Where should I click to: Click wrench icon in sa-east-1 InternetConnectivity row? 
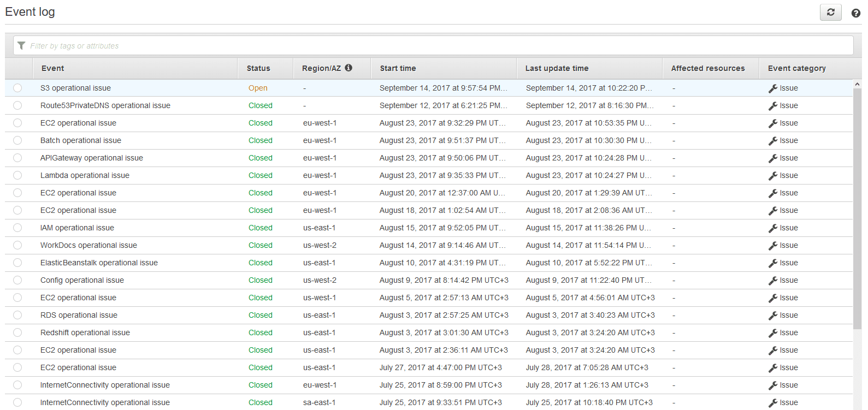pos(773,403)
